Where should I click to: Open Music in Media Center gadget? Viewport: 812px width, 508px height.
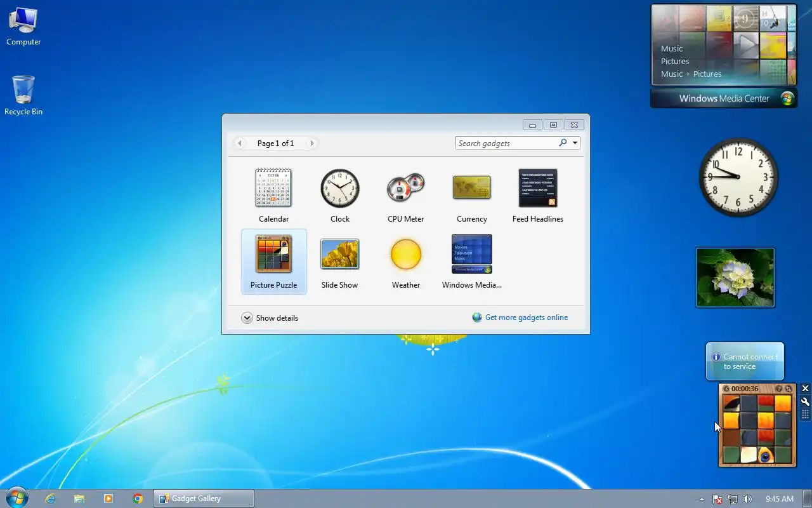(x=672, y=48)
